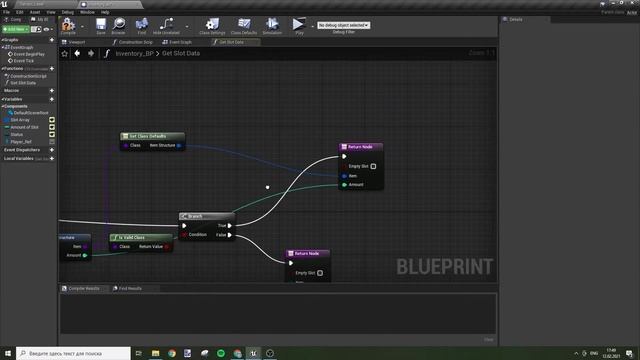
Task: Add a new macro with plus icon
Action: [52, 91]
